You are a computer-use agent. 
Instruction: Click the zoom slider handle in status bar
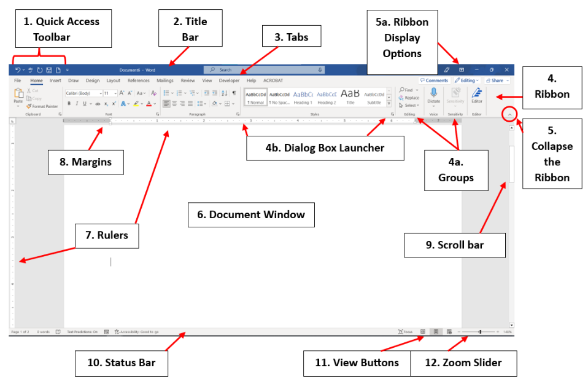481,332
